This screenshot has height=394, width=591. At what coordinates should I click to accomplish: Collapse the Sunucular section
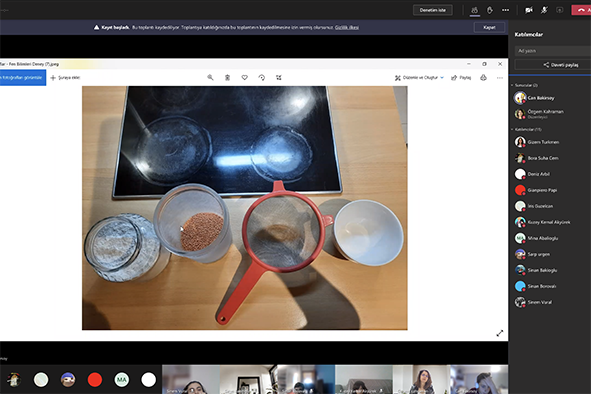click(x=512, y=85)
